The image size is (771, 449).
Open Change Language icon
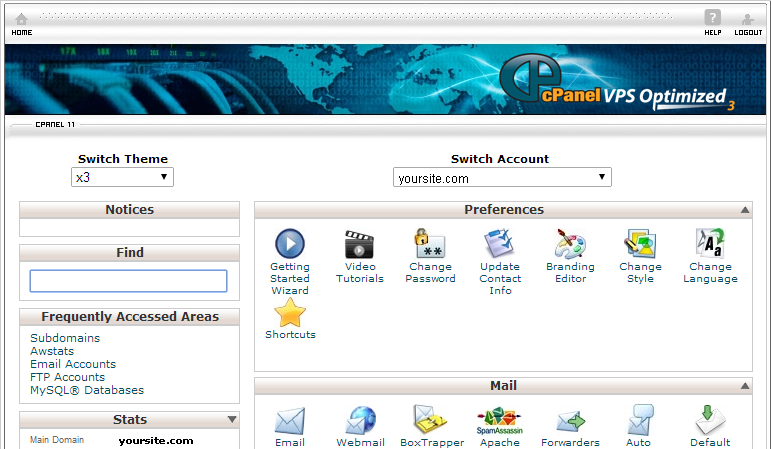click(x=710, y=243)
